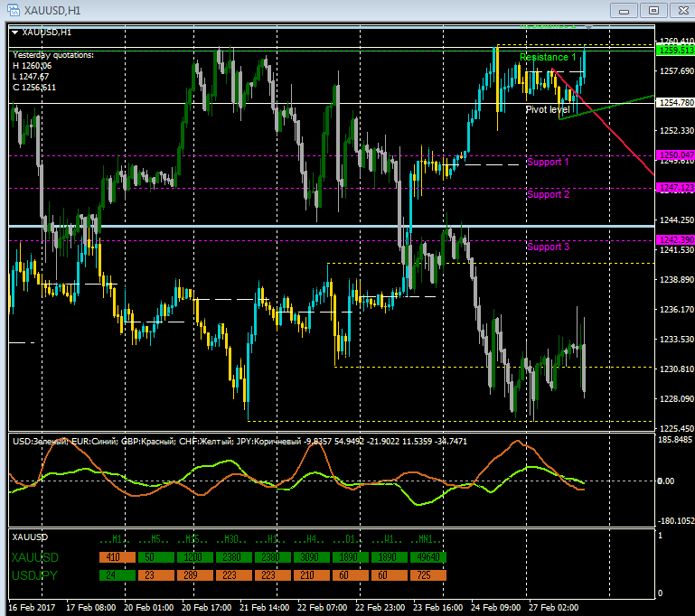The image size is (695, 616).
Task: Select the Resistance 1 level label
Action: tap(548, 57)
